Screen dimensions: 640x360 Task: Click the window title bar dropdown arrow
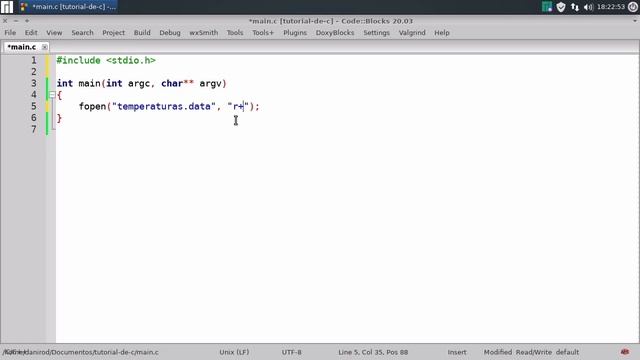coord(635,21)
